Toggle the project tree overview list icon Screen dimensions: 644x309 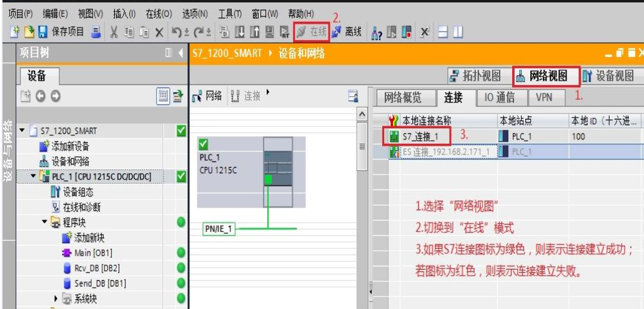tap(163, 96)
